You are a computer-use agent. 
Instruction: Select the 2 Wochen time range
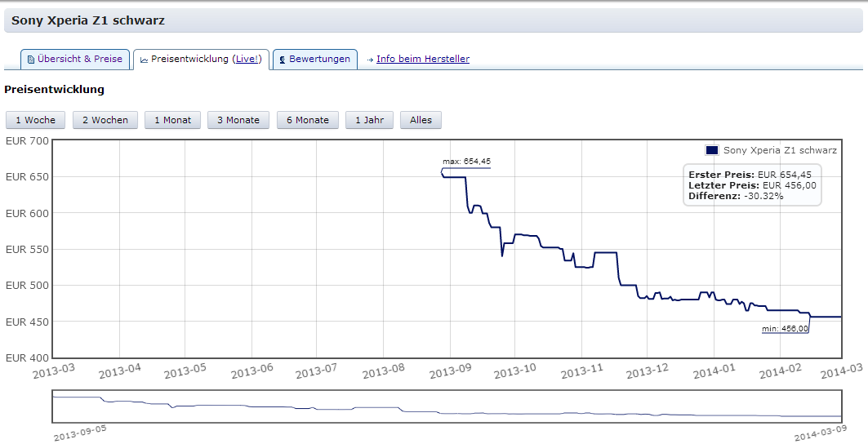(105, 120)
